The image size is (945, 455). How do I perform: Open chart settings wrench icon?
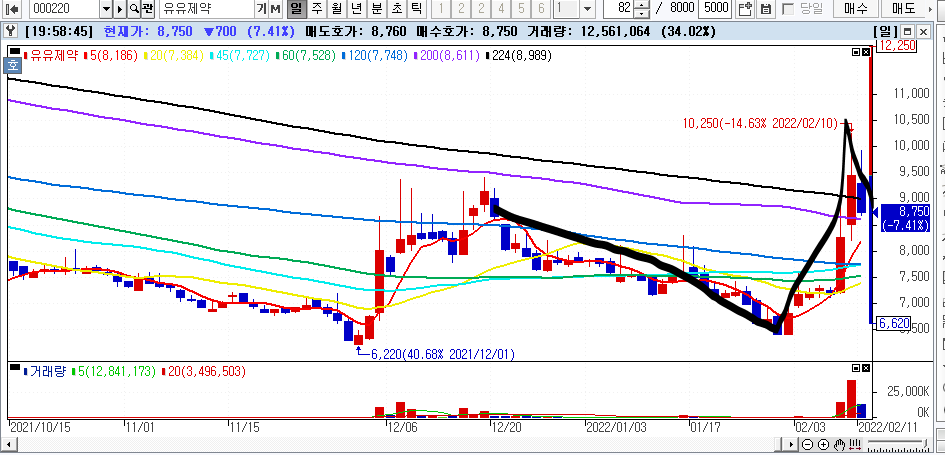pos(8,31)
